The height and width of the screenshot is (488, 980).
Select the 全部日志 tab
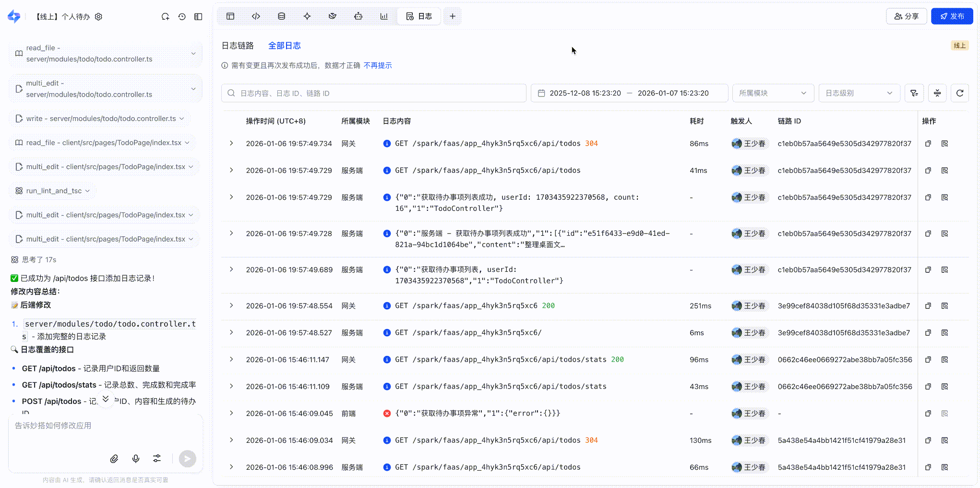(284, 46)
